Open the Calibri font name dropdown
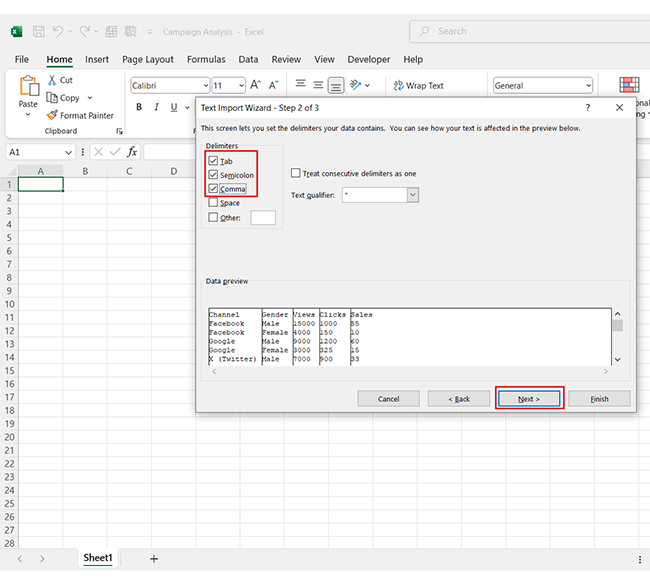Screen dimensions: 650x586 [206, 86]
